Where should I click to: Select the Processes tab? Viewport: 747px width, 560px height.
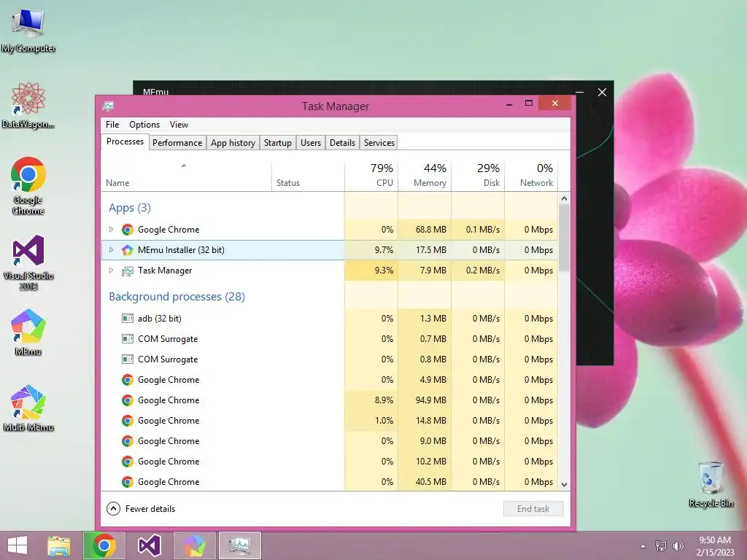pyautogui.click(x=125, y=142)
